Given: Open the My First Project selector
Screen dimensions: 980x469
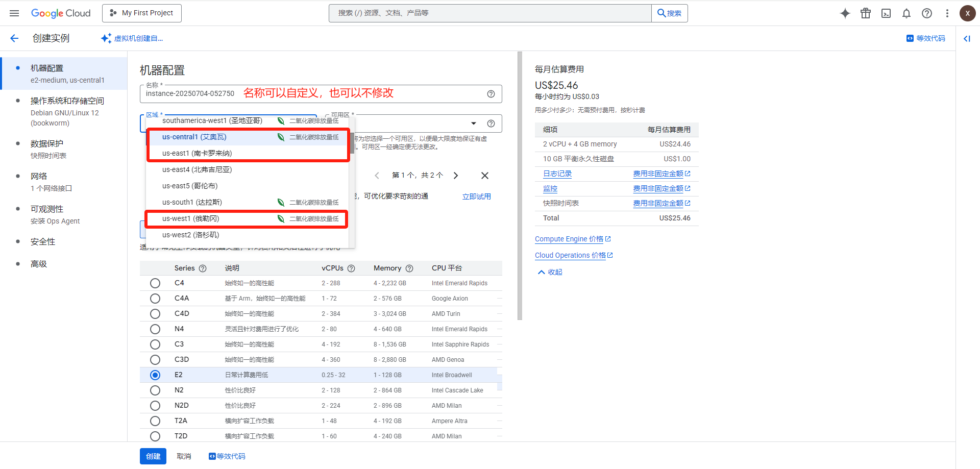Looking at the screenshot, I should click(x=142, y=13).
